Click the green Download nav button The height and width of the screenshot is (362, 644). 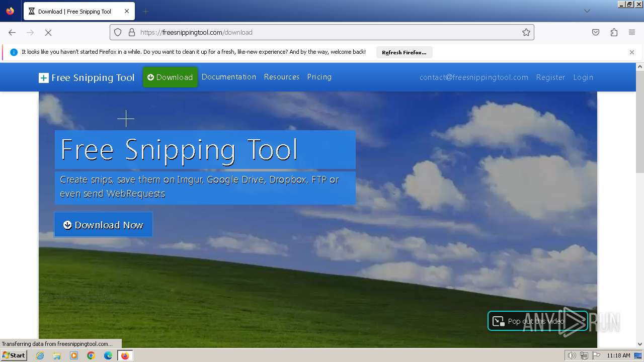tap(170, 77)
